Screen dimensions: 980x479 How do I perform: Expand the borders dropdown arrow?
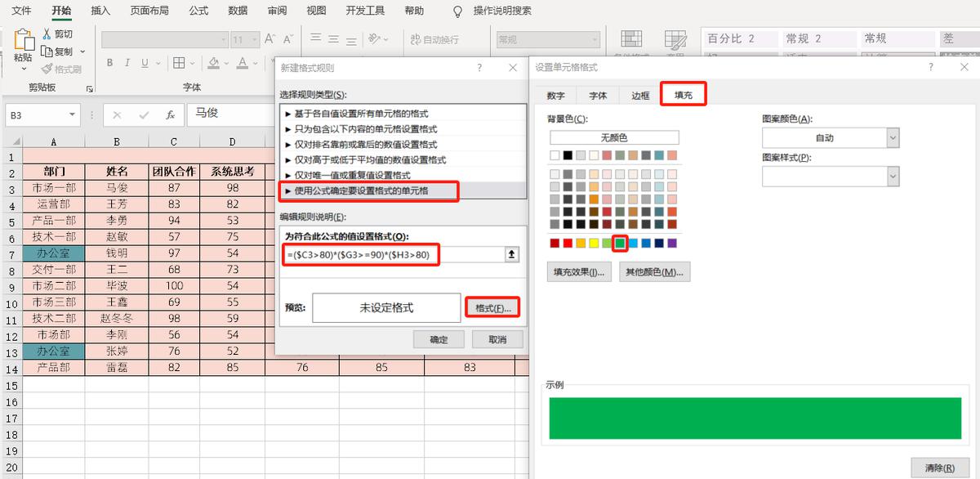193,63
